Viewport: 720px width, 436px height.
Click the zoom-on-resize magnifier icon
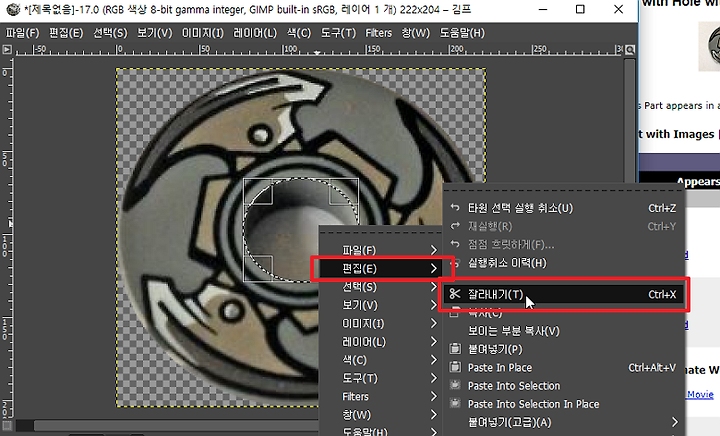point(630,50)
